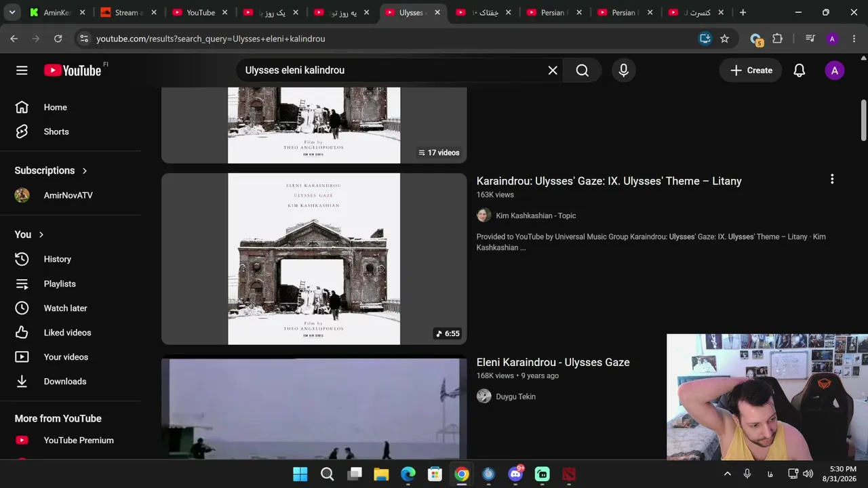Screen dimensions: 868x488
Task: Switch to the خفتاک tab
Action: (x=484, y=12)
